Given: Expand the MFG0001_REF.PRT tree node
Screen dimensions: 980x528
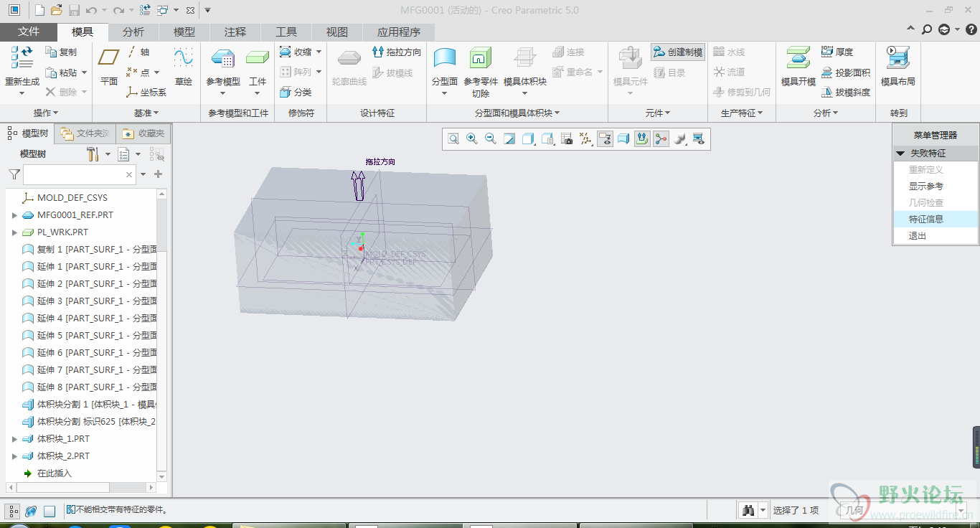Looking at the screenshot, I should (14, 215).
